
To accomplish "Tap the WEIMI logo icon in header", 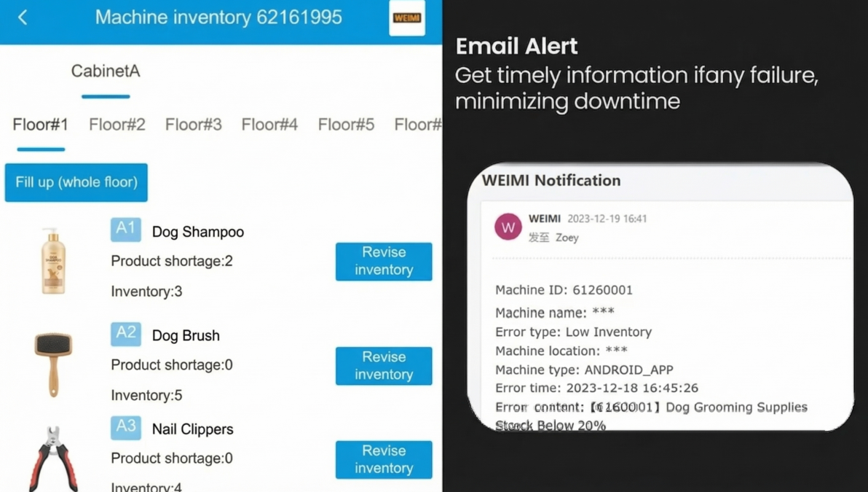I will coord(407,17).
